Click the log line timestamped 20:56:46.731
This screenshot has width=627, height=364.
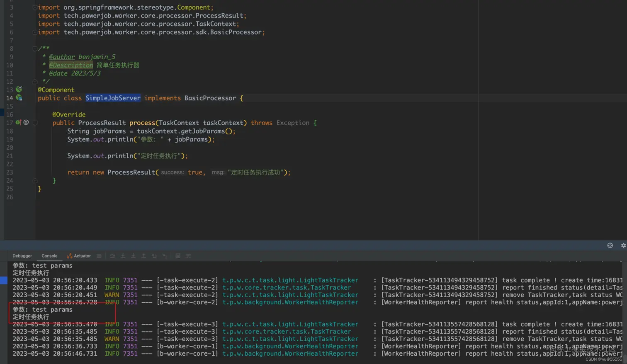pos(317,354)
